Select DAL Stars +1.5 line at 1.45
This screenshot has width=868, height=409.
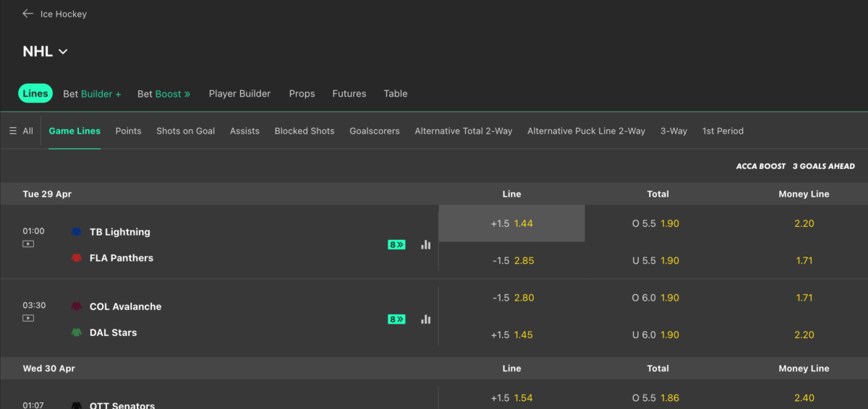coord(511,335)
